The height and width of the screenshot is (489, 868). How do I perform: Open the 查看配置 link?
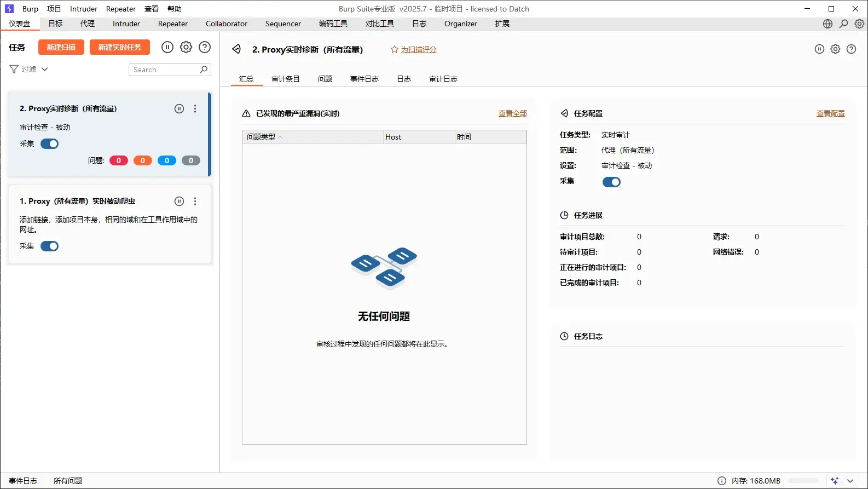[831, 113]
